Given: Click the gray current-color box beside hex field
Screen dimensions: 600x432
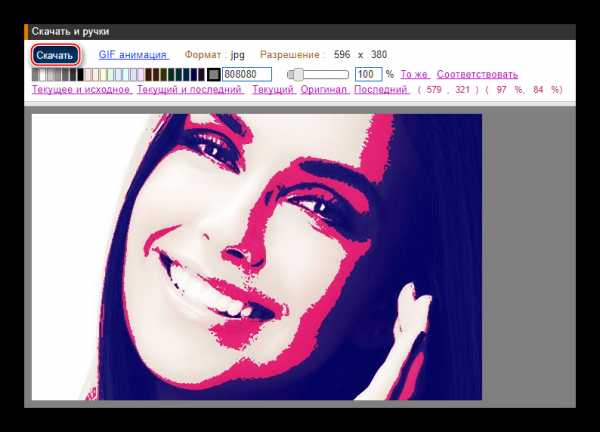Looking at the screenshot, I should [x=213, y=74].
